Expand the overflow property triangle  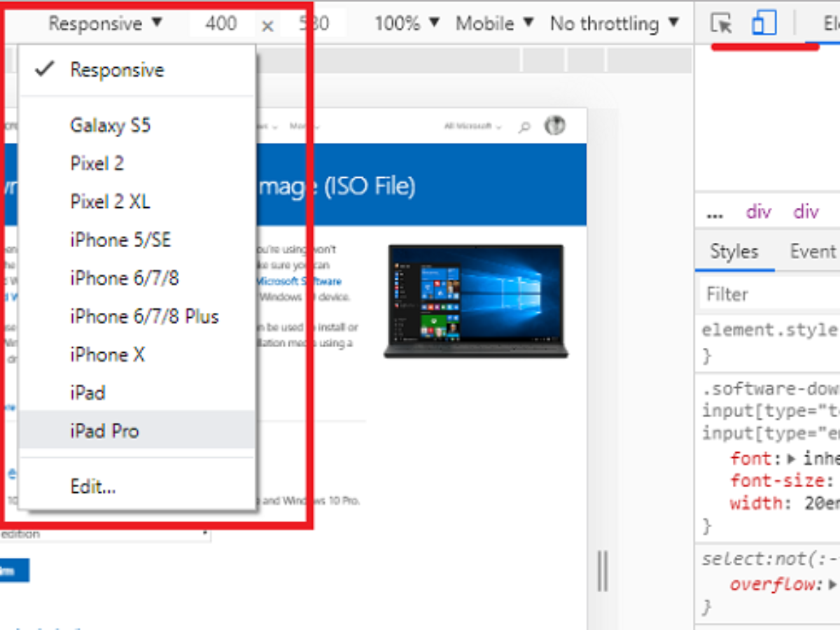832,584
